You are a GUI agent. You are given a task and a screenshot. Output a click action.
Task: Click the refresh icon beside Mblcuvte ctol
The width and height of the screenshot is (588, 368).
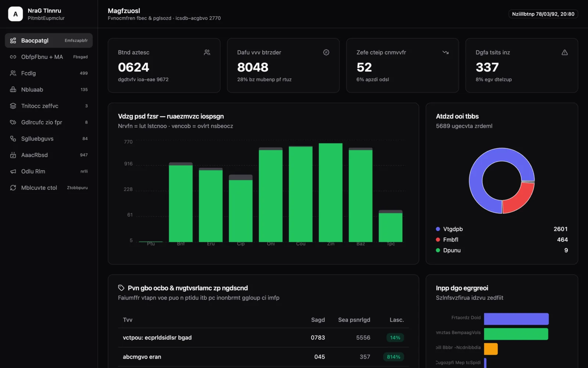(x=13, y=188)
